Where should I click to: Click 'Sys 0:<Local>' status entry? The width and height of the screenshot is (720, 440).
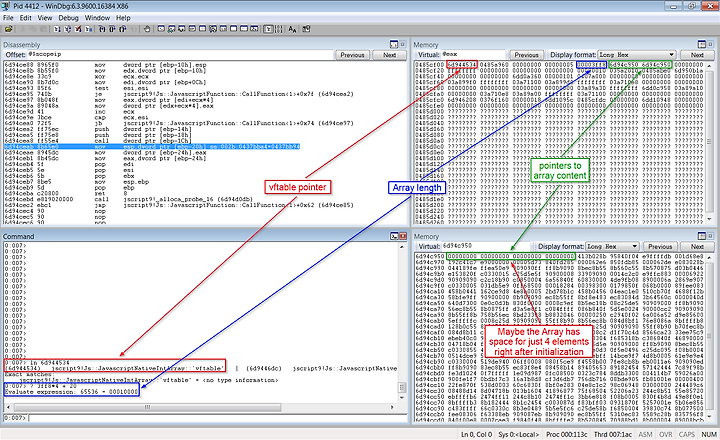[519, 434]
